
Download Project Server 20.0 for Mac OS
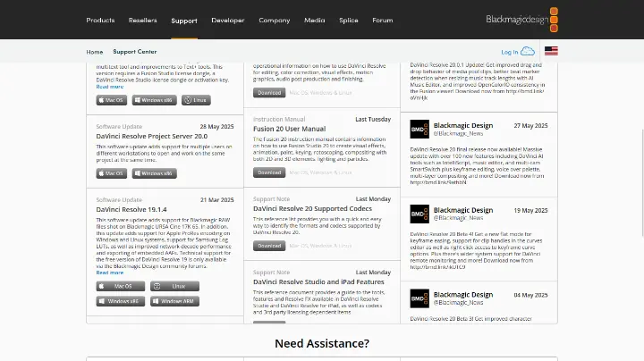(x=111, y=173)
